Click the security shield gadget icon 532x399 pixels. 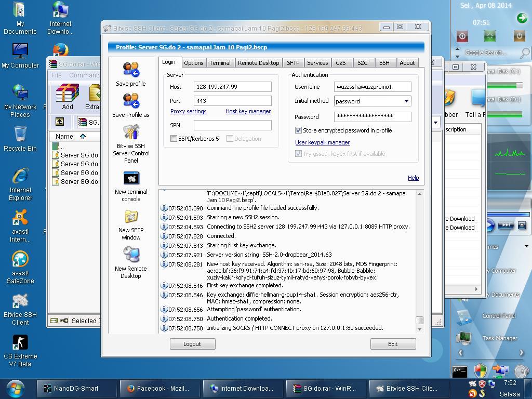pyautogui.click(x=481, y=371)
